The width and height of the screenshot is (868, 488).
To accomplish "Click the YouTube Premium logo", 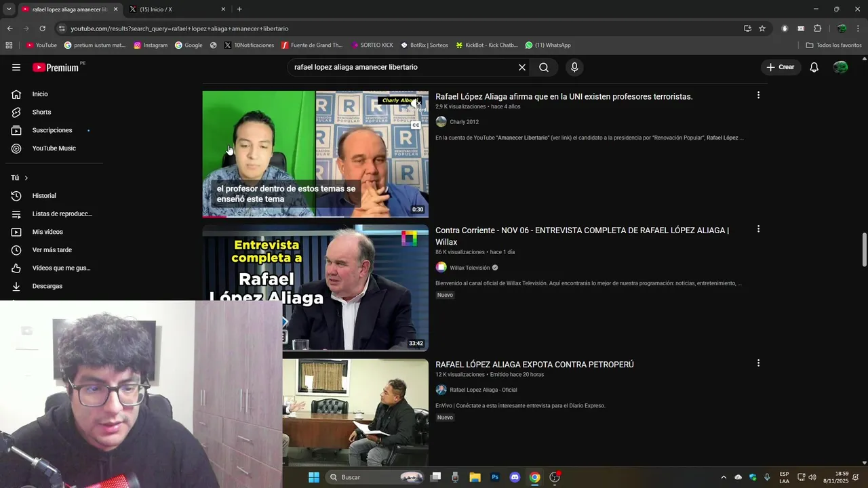I will [56, 67].
